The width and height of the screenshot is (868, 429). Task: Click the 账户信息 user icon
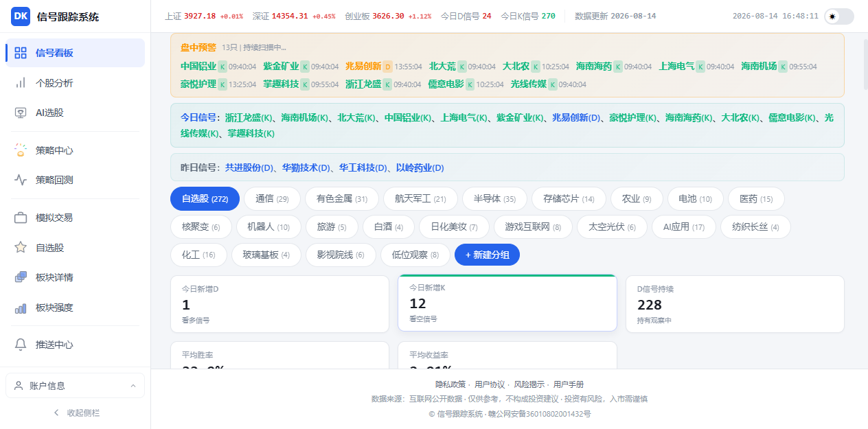19,386
